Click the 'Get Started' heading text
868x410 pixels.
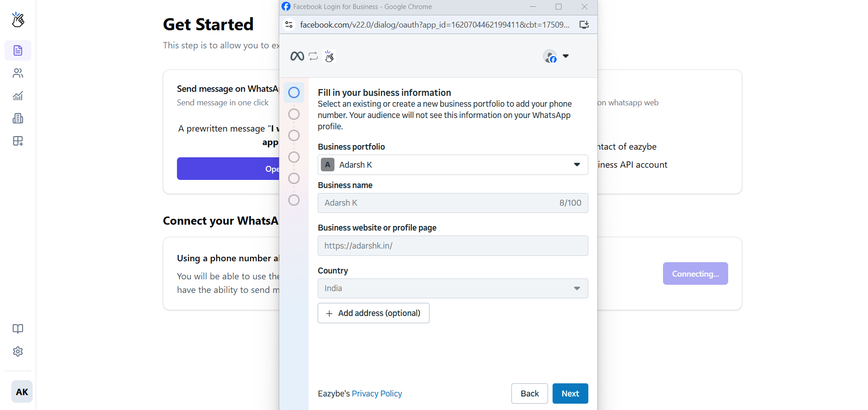(208, 24)
